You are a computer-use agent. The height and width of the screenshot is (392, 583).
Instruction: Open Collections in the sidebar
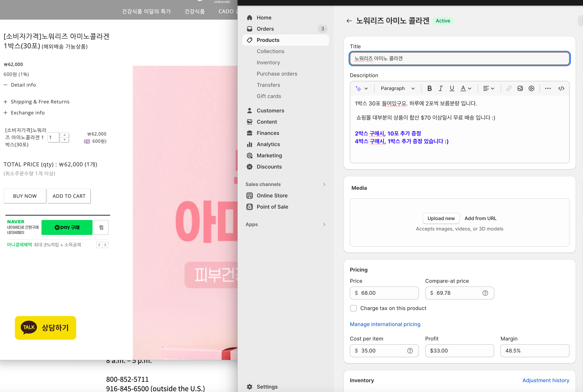270,51
